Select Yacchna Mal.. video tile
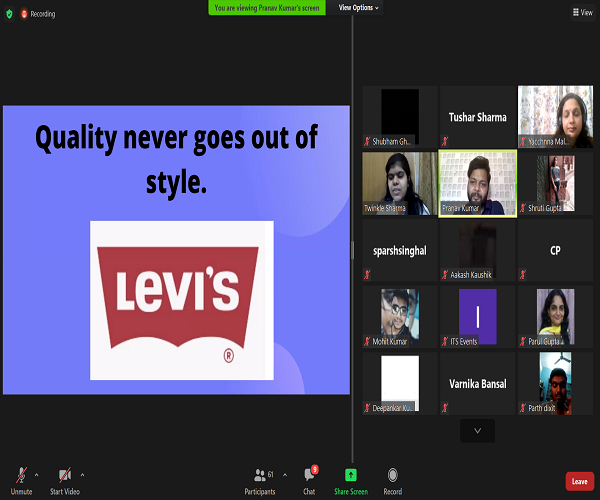The height and width of the screenshot is (500, 600). pos(555,117)
